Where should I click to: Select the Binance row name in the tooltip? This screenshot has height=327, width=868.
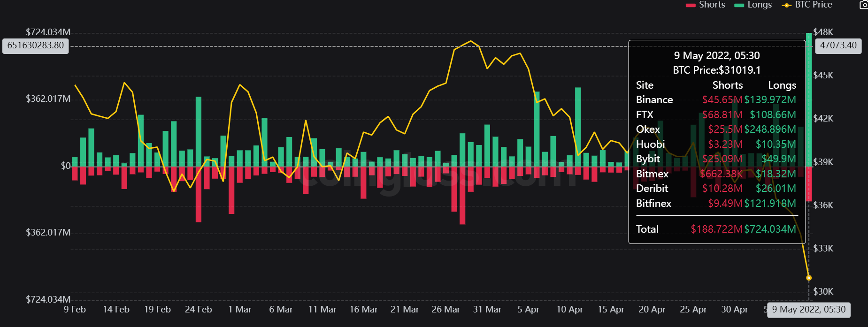[x=654, y=99]
